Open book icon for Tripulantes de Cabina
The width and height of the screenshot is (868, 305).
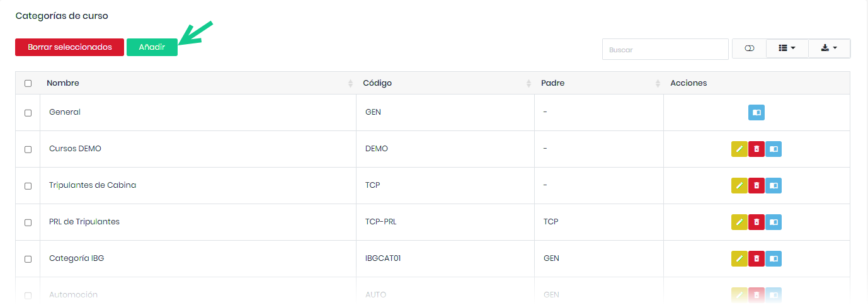[x=774, y=186]
